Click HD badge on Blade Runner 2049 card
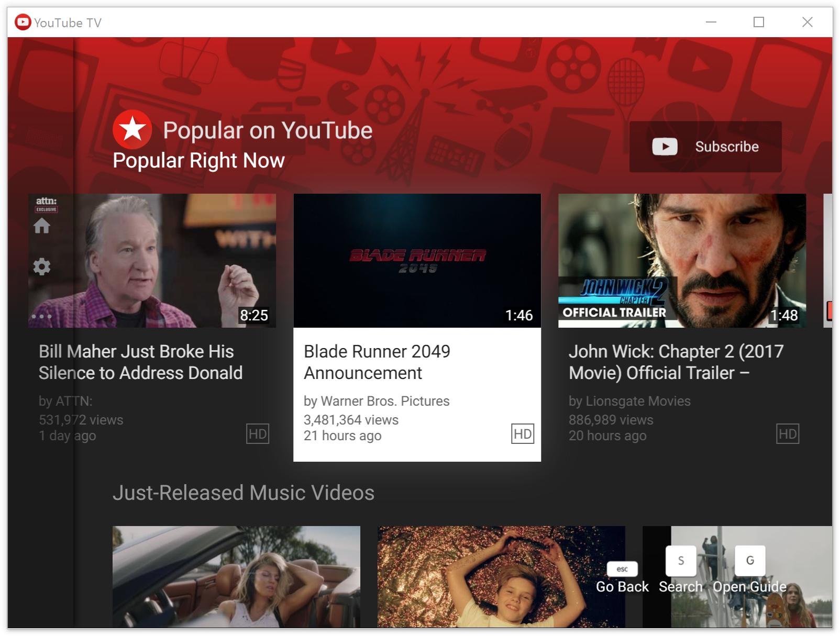This screenshot has height=636, width=840. 523,433
